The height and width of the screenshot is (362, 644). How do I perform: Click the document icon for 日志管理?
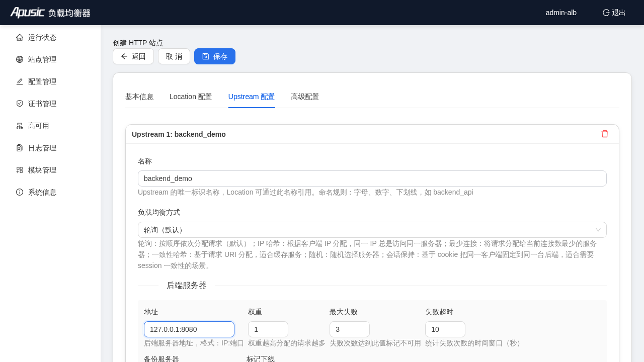20,148
